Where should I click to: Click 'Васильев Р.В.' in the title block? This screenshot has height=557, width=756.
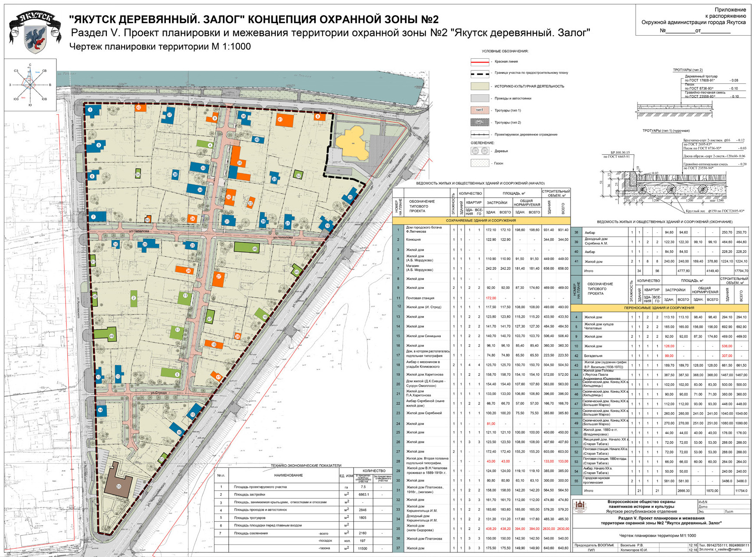point(632,545)
